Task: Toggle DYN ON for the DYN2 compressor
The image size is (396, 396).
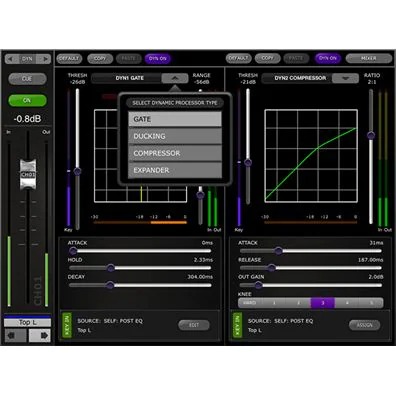Action: (328, 58)
